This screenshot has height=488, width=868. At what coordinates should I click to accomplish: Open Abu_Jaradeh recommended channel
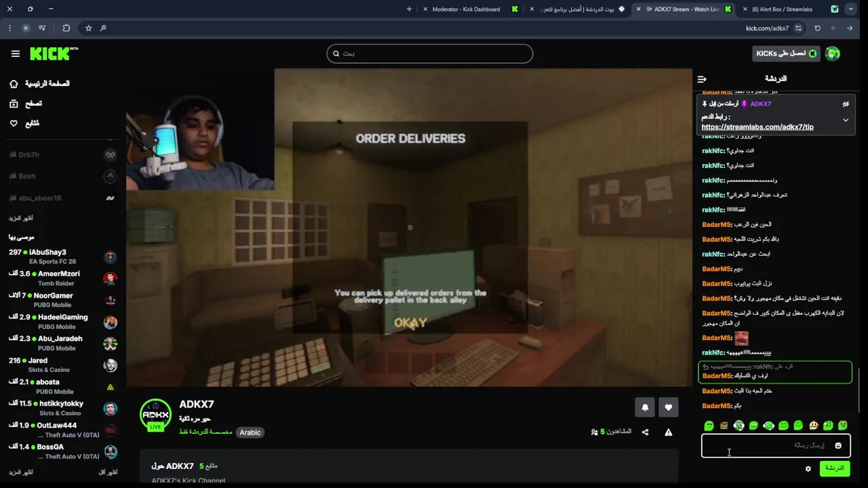62,344
